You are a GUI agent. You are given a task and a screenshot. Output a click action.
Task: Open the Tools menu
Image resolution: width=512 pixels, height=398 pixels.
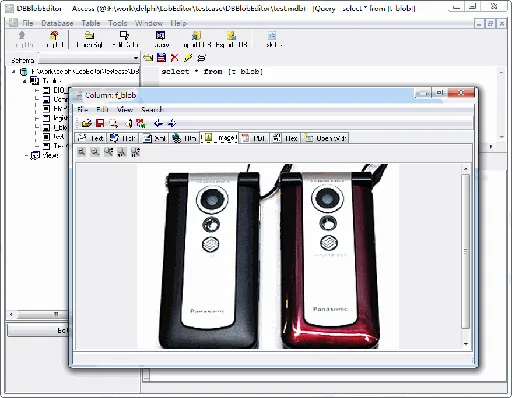[x=117, y=23]
